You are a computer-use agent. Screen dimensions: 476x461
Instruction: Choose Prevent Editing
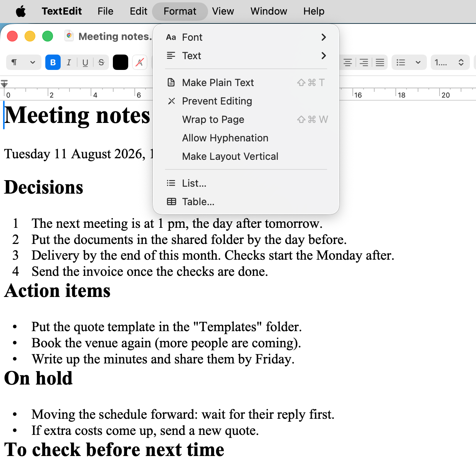click(246, 101)
